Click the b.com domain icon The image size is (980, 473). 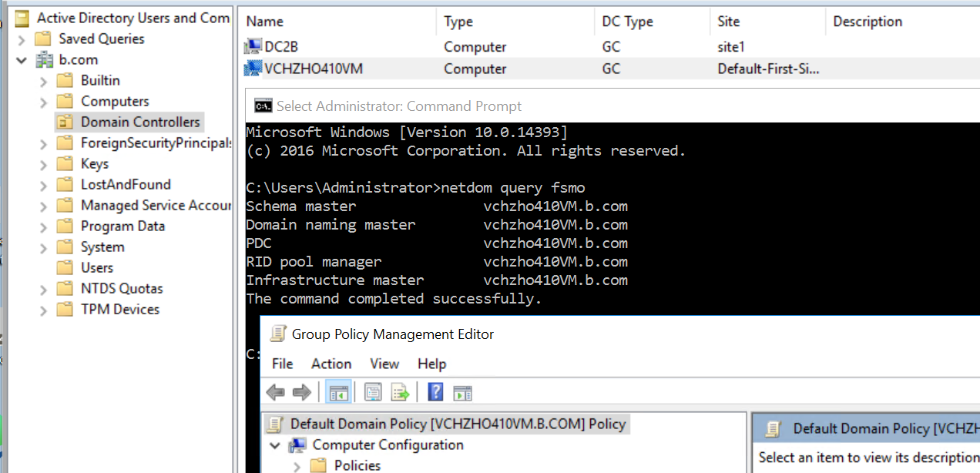(x=45, y=59)
